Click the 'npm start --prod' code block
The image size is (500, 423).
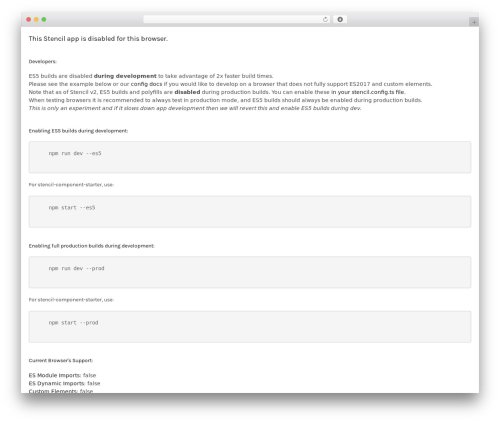[x=250, y=327]
